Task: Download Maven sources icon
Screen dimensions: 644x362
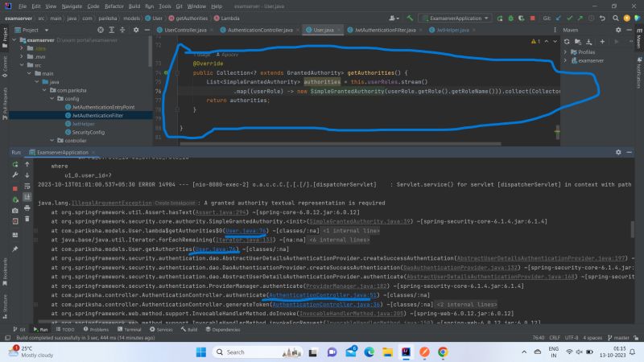Action: coord(589,42)
